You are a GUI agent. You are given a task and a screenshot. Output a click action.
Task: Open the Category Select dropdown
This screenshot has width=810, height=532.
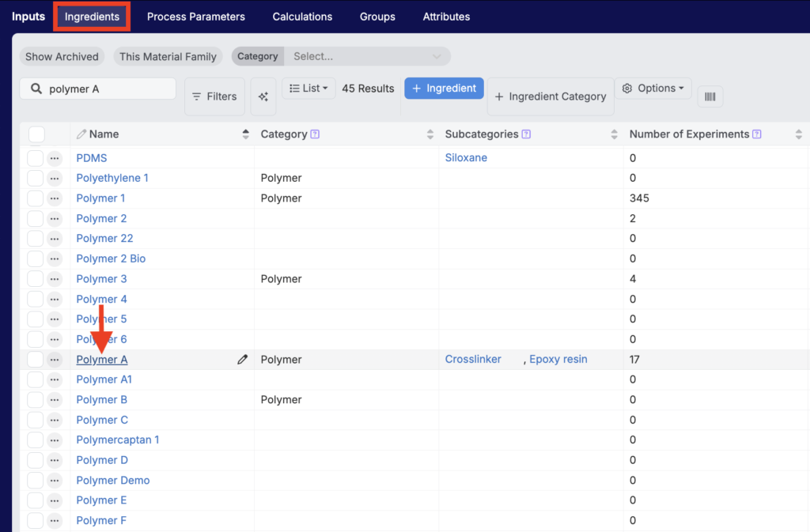click(x=367, y=56)
